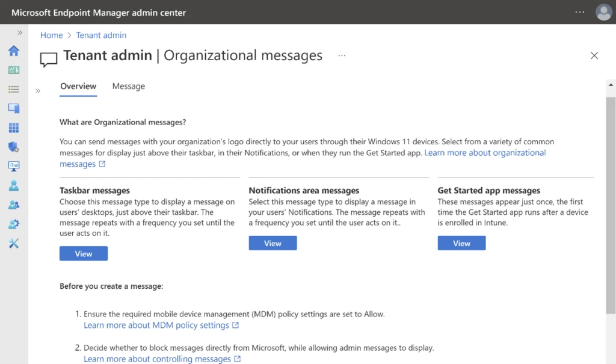The width and height of the screenshot is (616, 364).
Task: Select the Overview tab
Action: [78, 86]
